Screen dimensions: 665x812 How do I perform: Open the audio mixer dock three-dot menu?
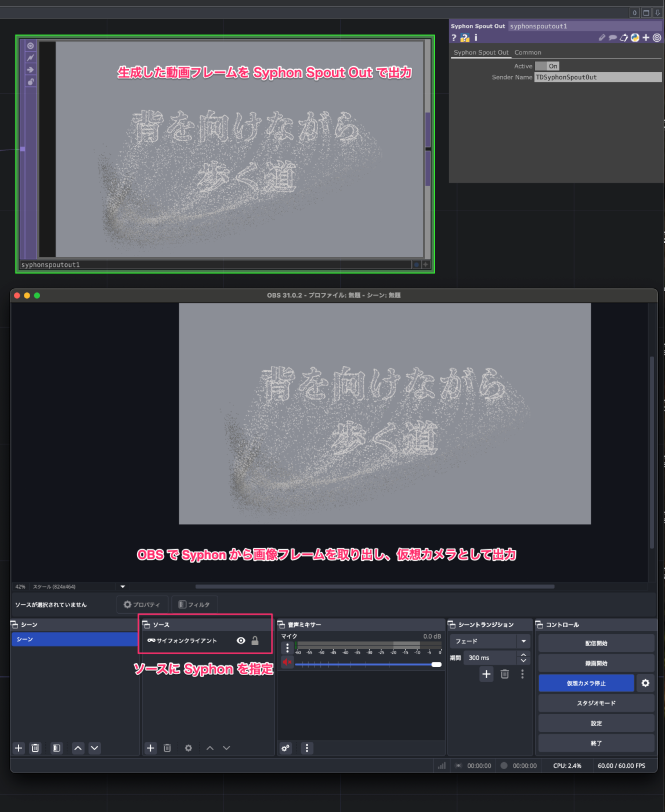coord(307,748)
